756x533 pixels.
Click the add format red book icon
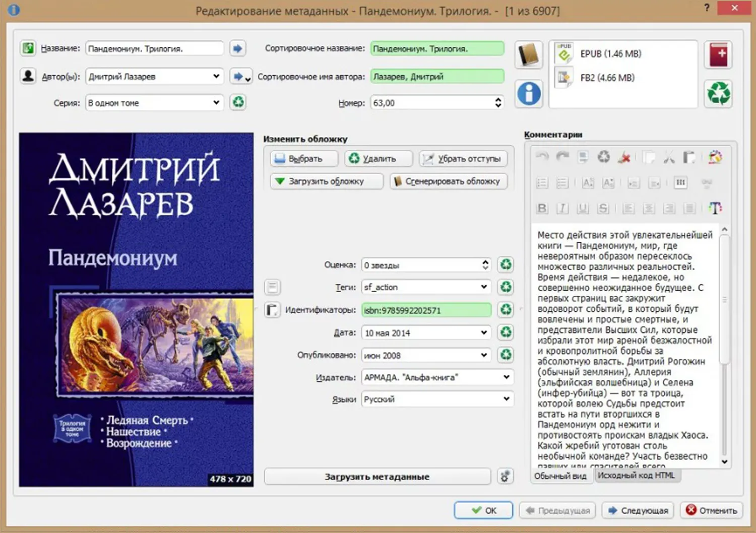(719, 55)
